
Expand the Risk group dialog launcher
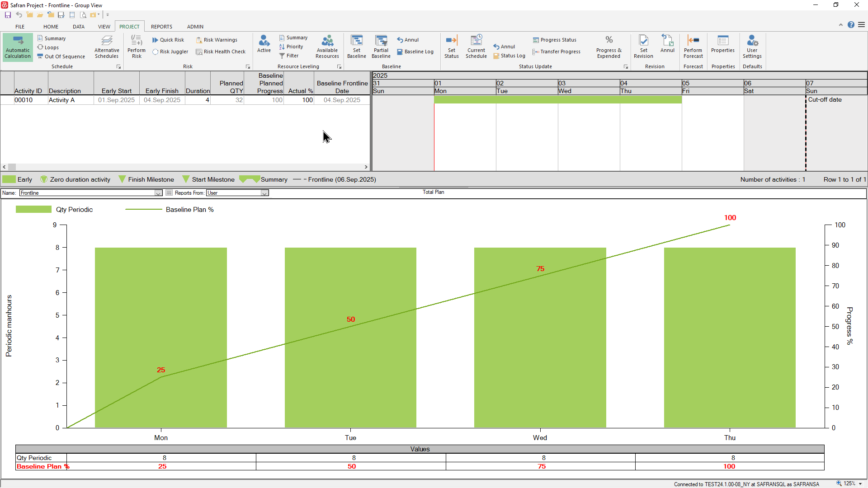click(x=248, y=67)
